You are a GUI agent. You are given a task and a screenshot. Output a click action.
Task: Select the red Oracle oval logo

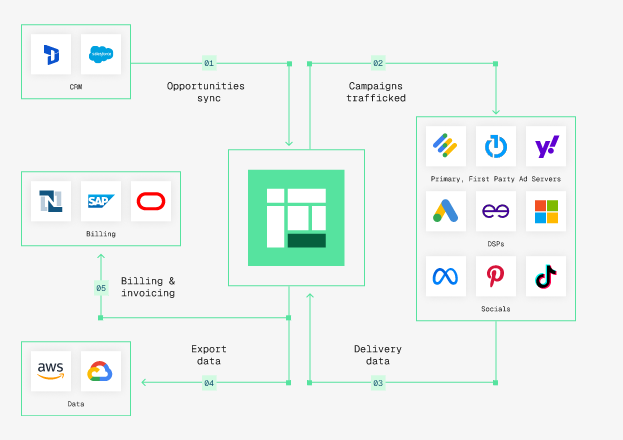tap(151, 201)
